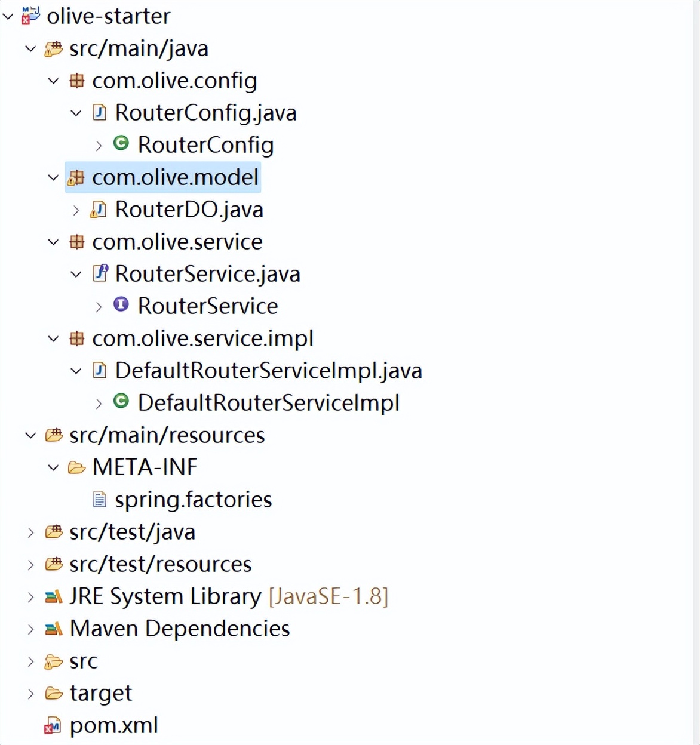Image resolution: width=700 pixels, height=745 pixels.
Task: Select the com.olive.model package
Action: click(x=175, y=177)
